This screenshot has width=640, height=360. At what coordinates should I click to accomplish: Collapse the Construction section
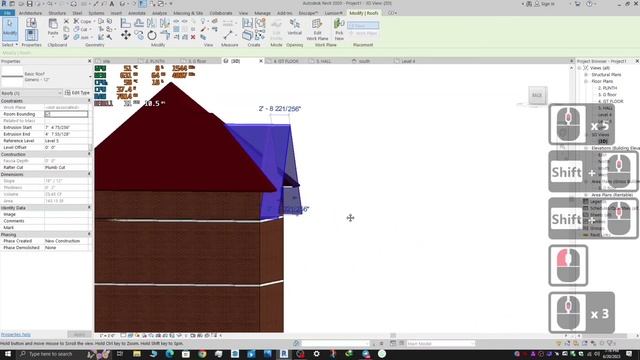89,154
